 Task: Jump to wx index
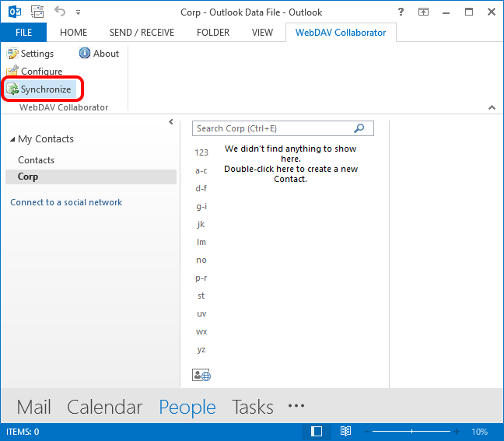click(201, 331)
